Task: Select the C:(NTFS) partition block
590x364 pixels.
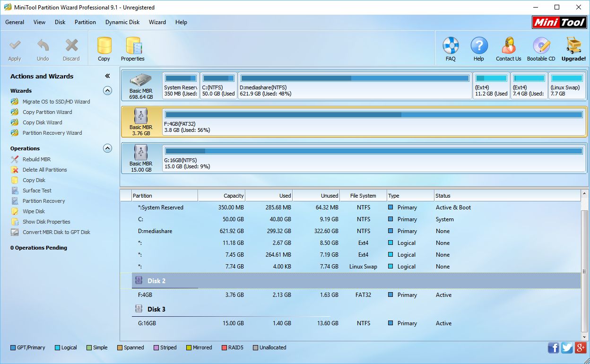Action: click(218, 86)
